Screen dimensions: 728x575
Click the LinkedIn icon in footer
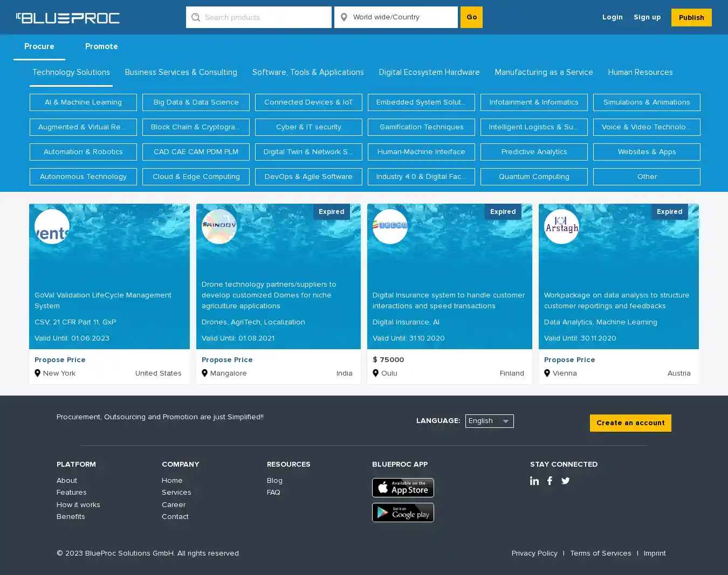534,481
